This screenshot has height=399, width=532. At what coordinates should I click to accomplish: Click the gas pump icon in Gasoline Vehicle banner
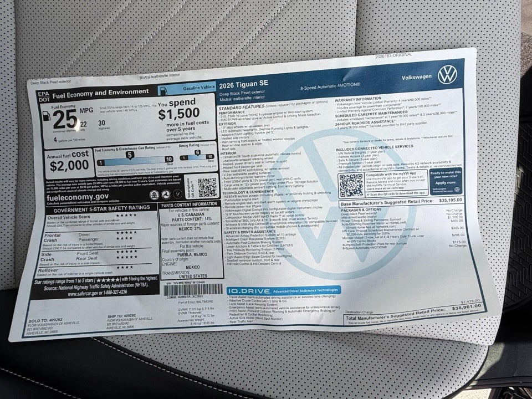163,90
